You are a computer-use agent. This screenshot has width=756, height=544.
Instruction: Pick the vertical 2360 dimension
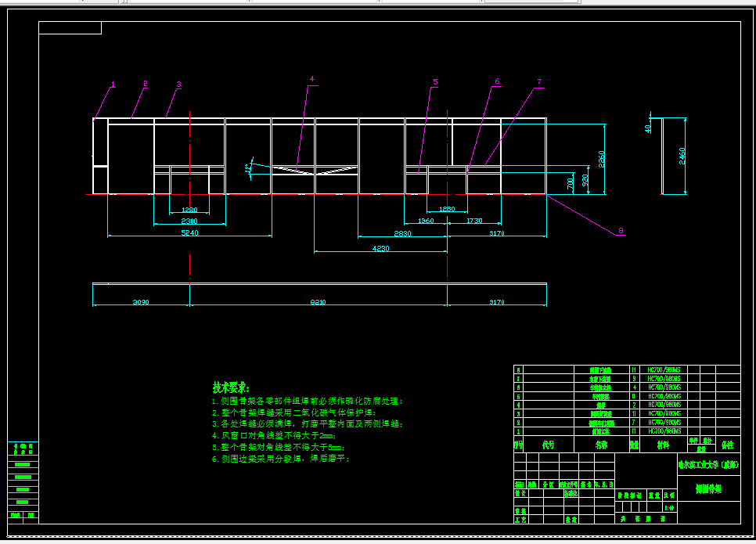tap(601, 159)
